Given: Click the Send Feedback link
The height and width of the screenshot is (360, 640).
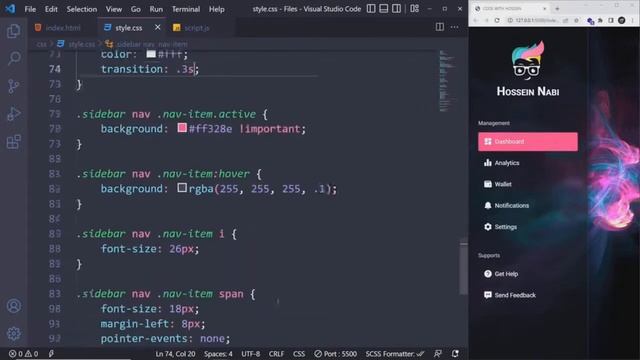Looking at the screenshot, I should click(515, 295).
